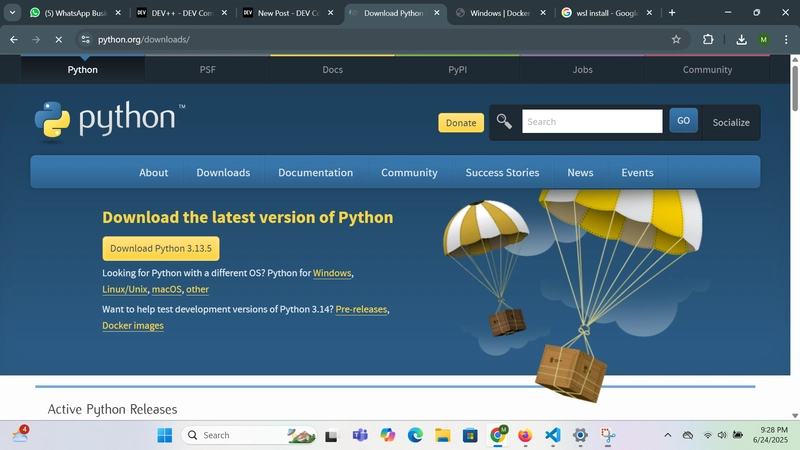Select the Python top navigation tab

[x=83, y=70]
